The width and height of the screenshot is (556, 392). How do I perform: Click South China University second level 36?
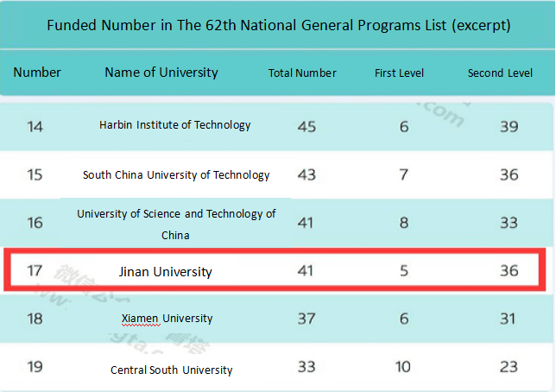(x=509, y=175)
